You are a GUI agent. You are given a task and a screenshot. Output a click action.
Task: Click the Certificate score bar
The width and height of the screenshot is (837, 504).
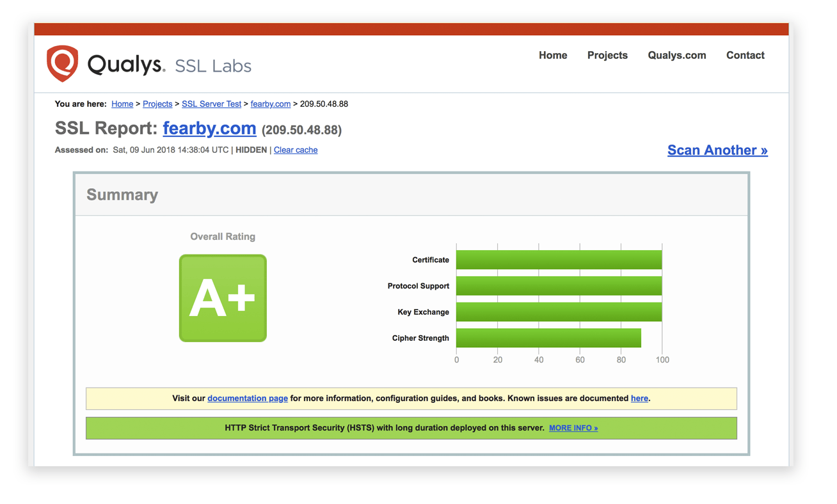tap(559, 260)
